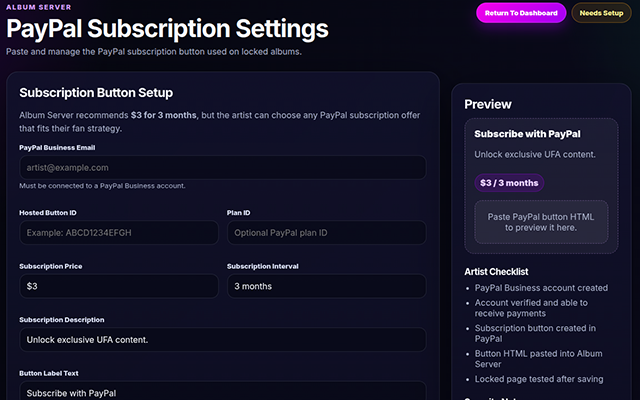Click the hint Must be connected to a PayPal Business account
Screen dimensions: 640x400
pyautogui.click(x=102, y=186)
